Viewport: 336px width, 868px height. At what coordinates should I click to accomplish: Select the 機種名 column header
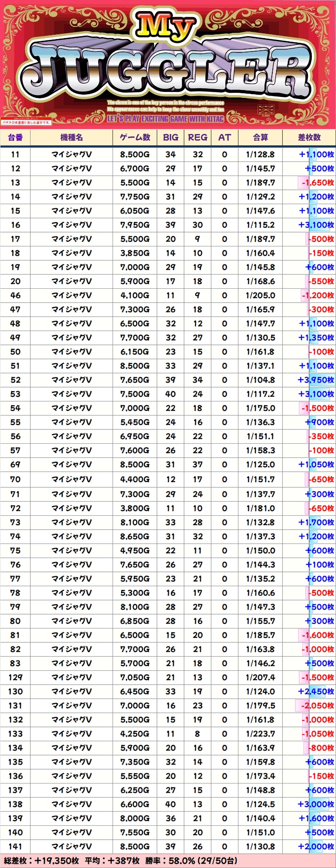pos(72,137)
